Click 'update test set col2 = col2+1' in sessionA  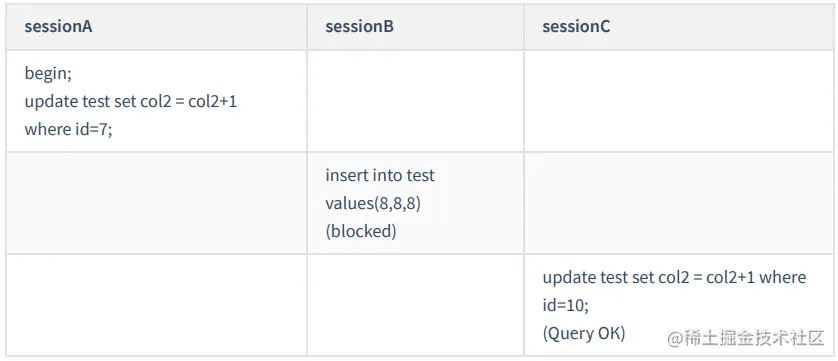click(130, 102)
